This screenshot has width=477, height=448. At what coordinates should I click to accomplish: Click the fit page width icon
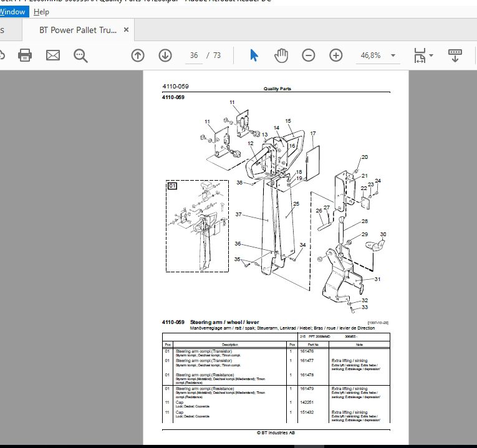[420, 55]
